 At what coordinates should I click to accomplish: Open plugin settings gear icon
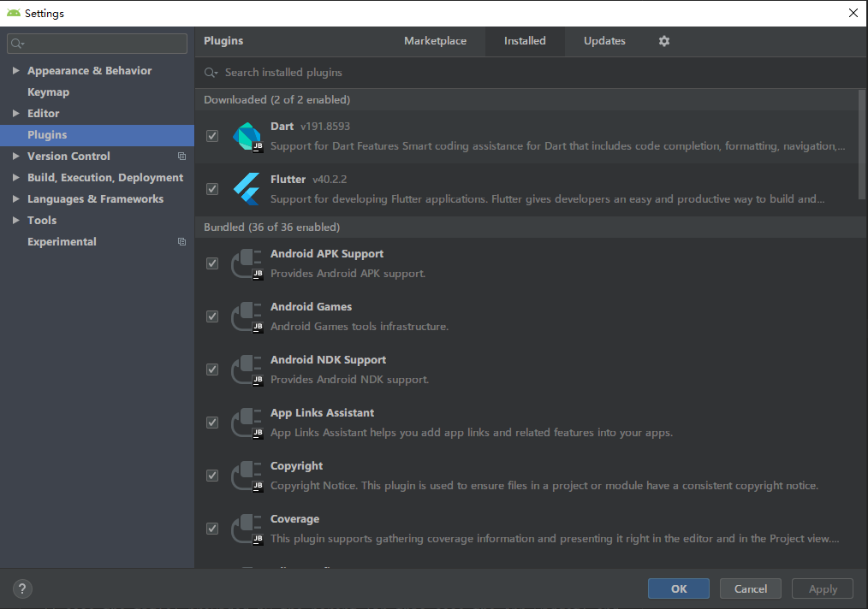pos(664,41)
